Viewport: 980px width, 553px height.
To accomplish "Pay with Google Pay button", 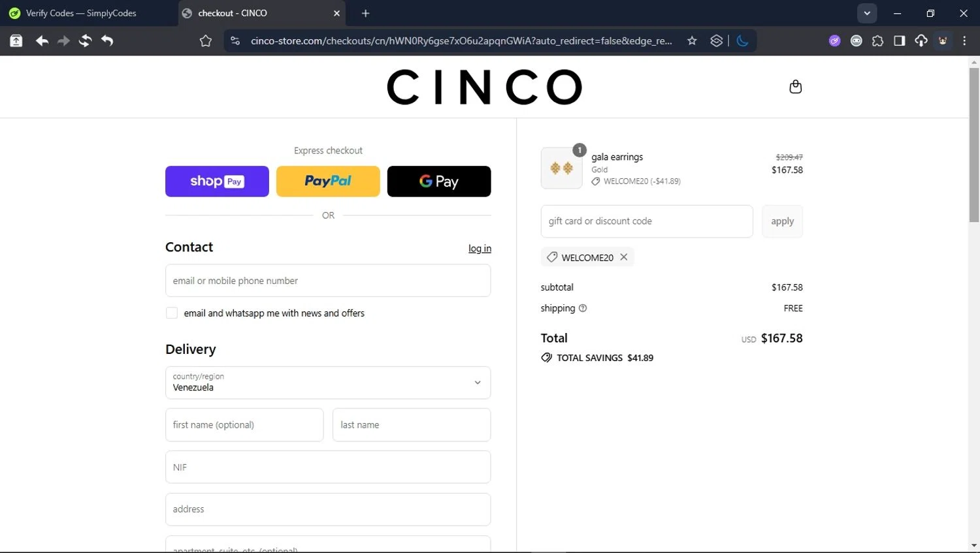I will click(439, 182).
